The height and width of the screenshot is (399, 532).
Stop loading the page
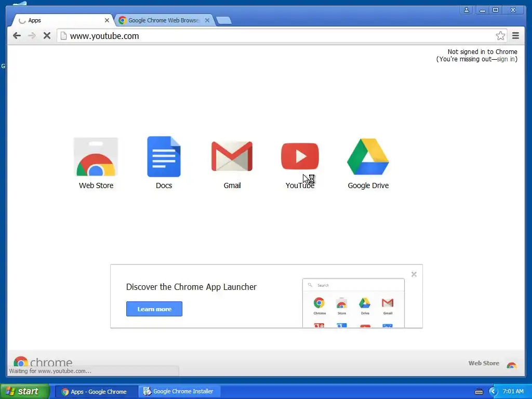[x=47, y=36]
